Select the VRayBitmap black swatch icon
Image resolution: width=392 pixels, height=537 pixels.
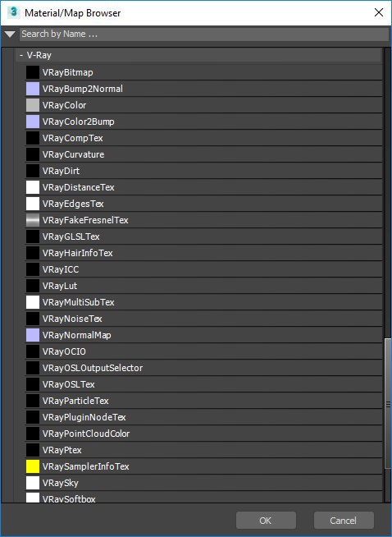33,72
